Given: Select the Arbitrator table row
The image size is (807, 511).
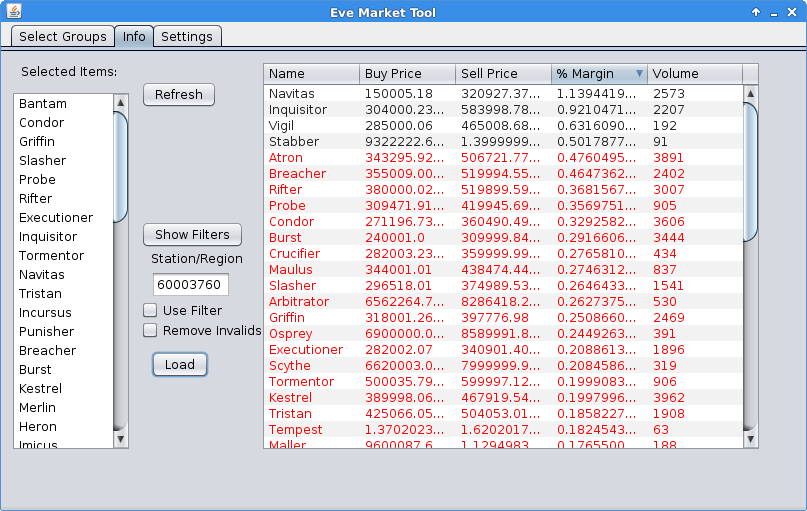Looking at the screenshot, I should 503,301.
